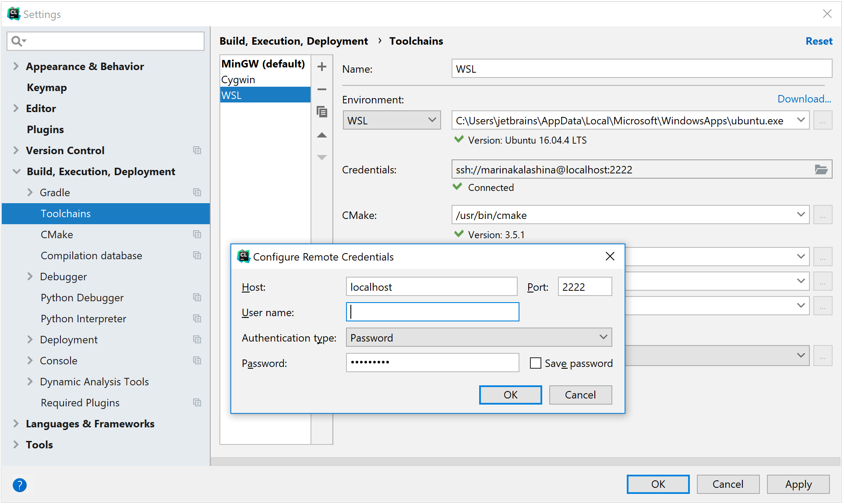
Task: Click the Download... link
Action: (804, 99)
